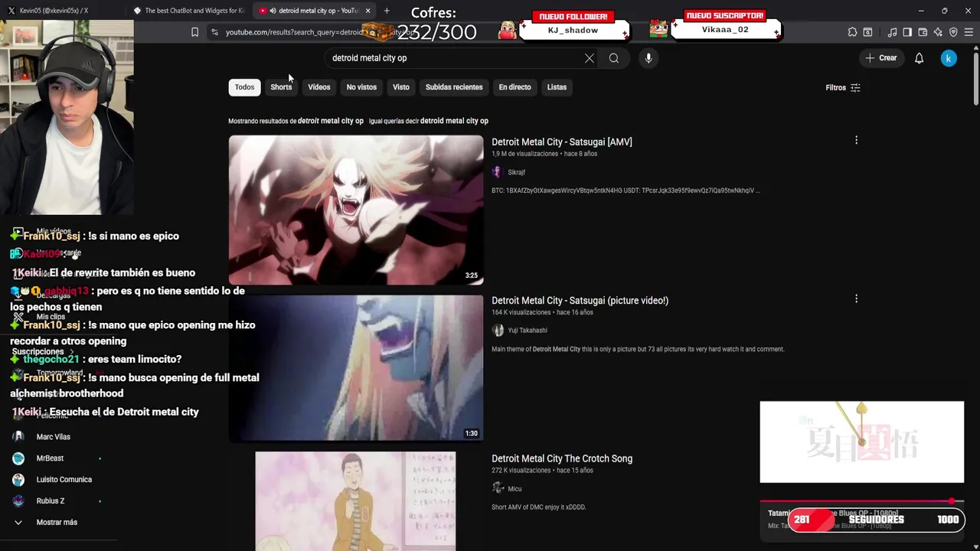Open more options for Satsugai [AMV] video
The height and width of the screenshot is (551, 980).
click(x=856, y=140)
